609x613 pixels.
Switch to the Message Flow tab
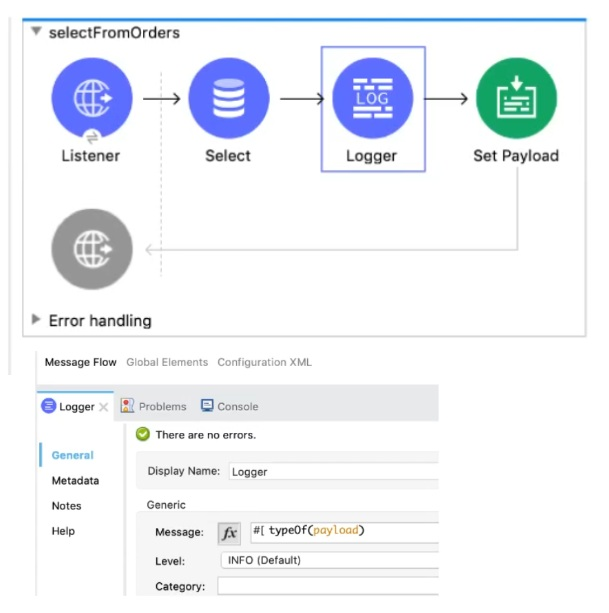[x=80, y=362]
